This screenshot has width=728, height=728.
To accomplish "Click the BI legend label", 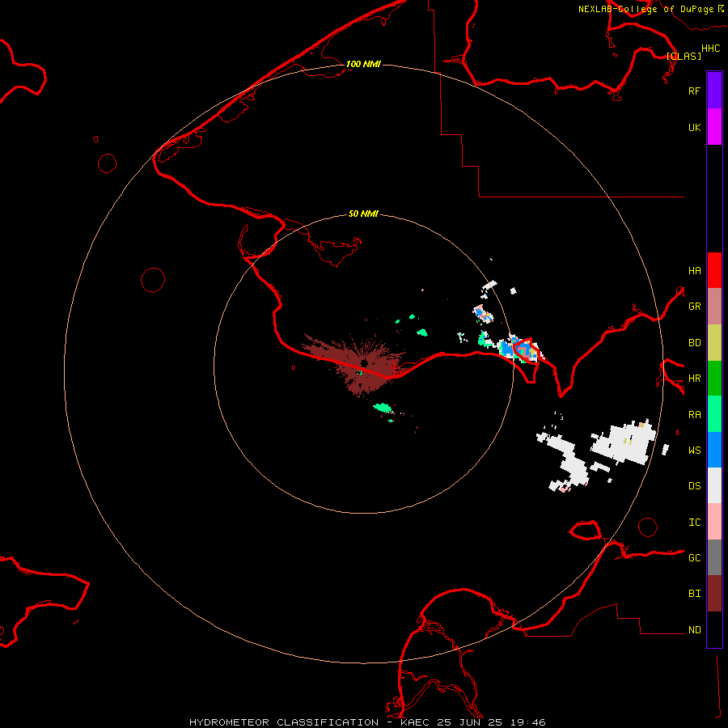I will pos(694,594).
